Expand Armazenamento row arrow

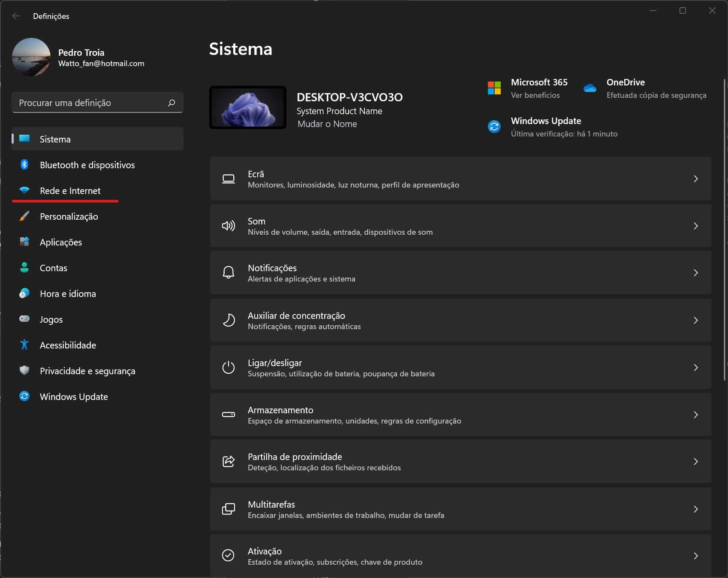click(x=695, y=415)
